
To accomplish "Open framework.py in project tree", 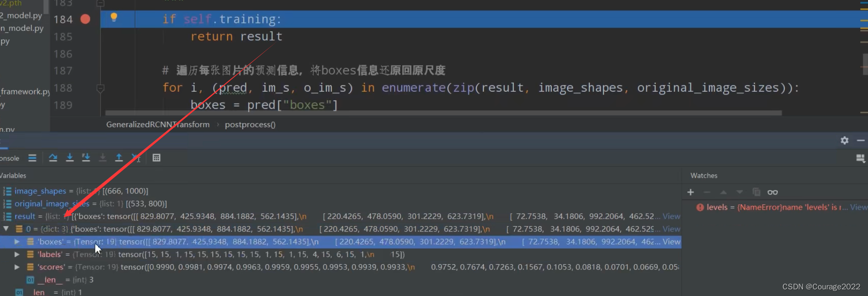I will pyautogui.click(x=25, y=92).
